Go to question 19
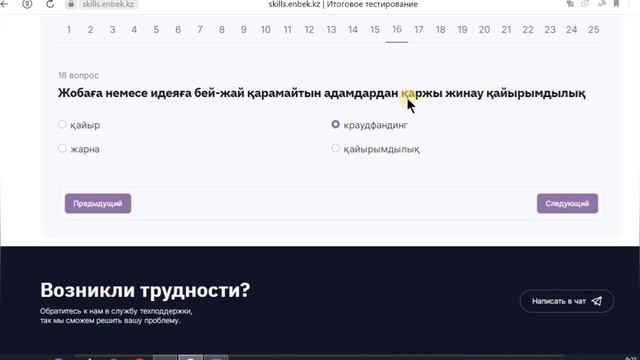This screenshot has height=360, width=640. coord(462,29)
